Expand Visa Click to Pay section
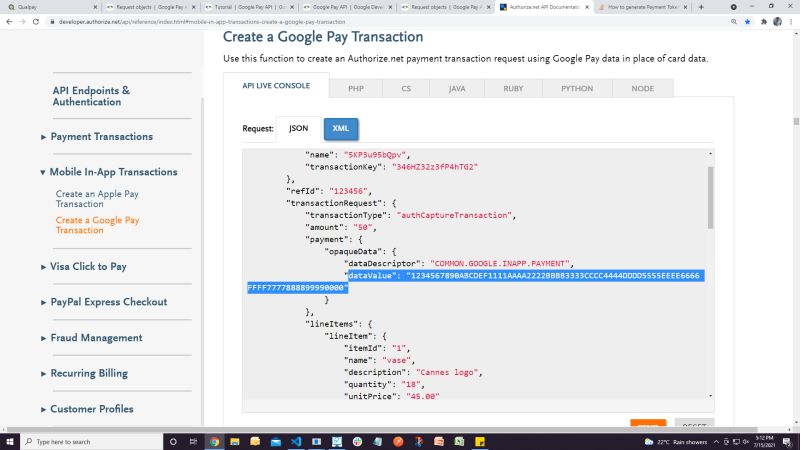 [83, 266]
